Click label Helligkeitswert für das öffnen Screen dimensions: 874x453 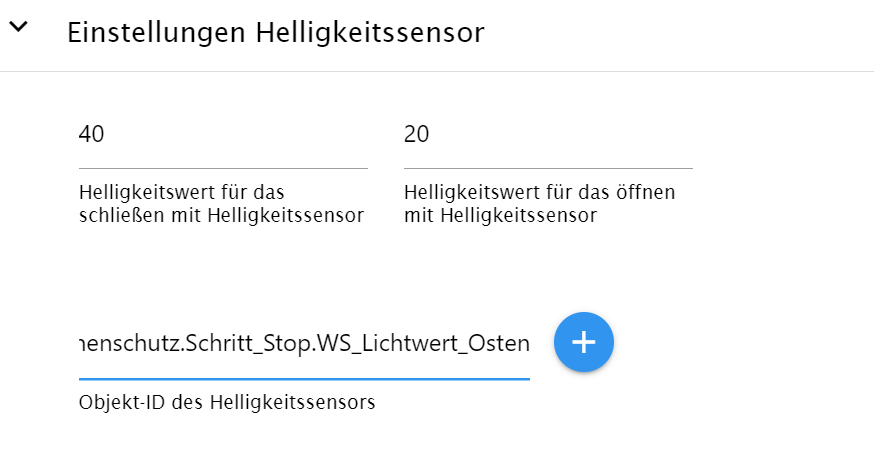pos(541,192)
